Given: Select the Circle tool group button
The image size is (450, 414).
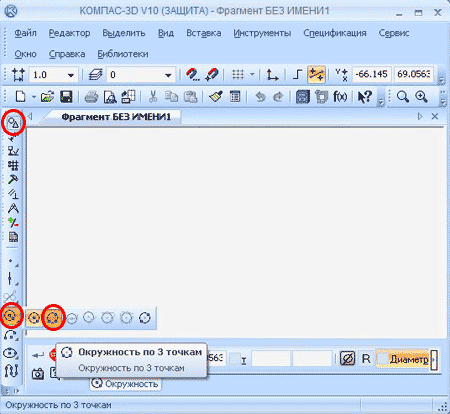Looking at the screenshot, I should (11, 315).
